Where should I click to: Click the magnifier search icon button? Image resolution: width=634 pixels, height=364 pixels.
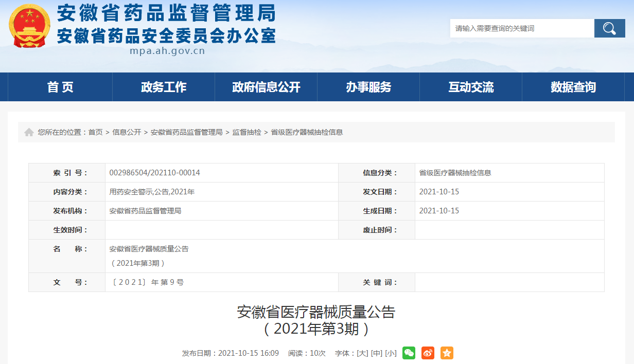(x=609, y=28)
